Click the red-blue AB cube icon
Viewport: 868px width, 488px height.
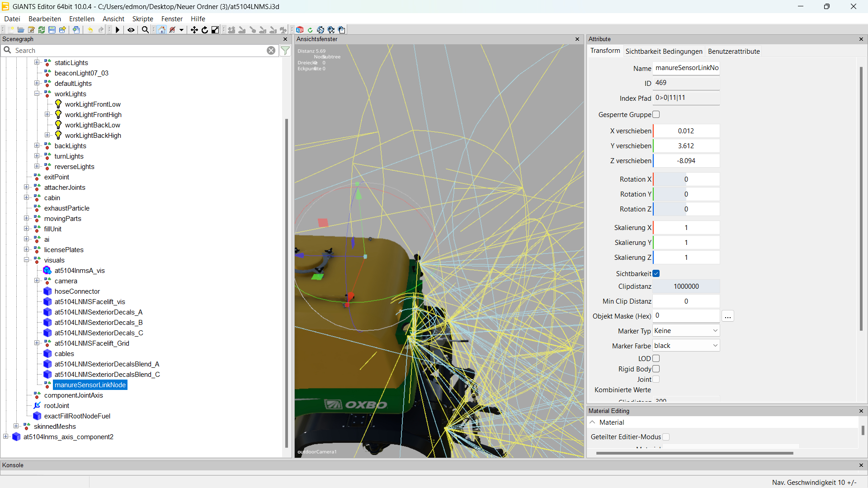click(300, 30)
